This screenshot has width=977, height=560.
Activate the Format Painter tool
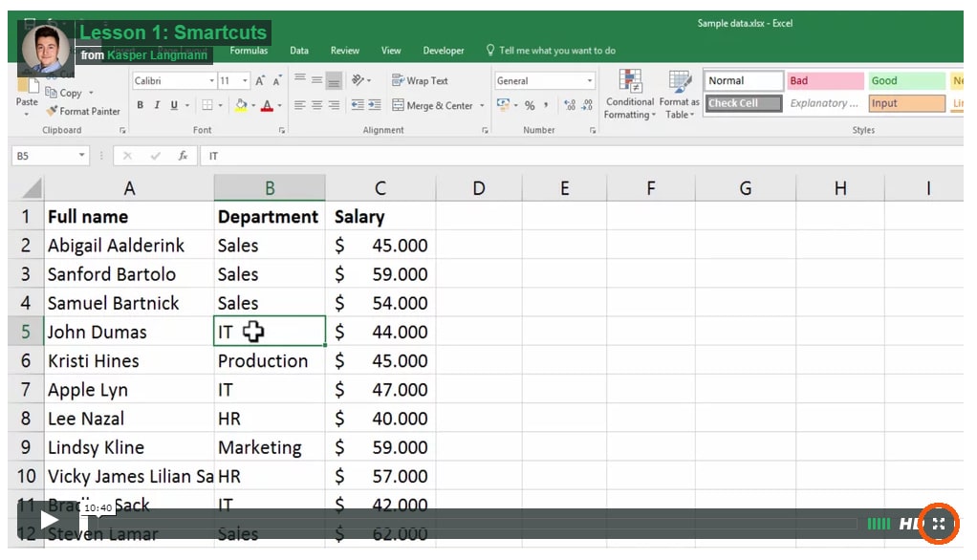pos(83,111)
